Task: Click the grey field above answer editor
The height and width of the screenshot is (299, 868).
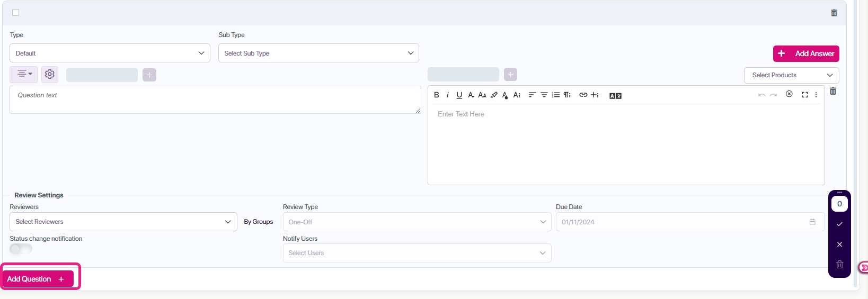Action: tap(463, 74)
